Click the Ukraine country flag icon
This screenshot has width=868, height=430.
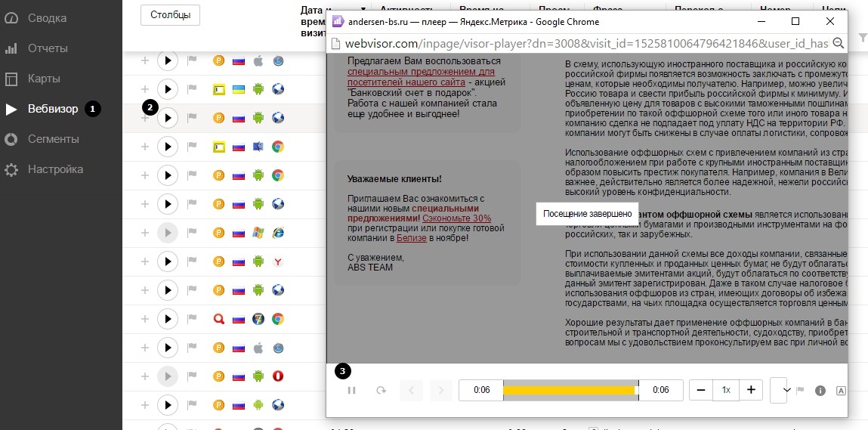coord(239,88)
